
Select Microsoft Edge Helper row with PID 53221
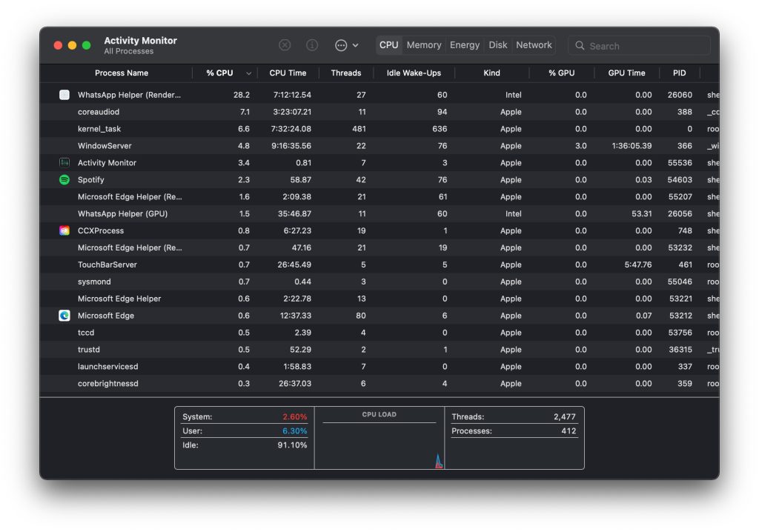point(379,299)
